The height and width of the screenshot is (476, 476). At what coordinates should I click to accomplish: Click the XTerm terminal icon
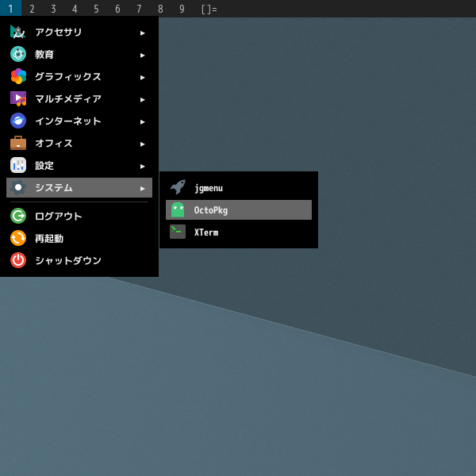point(178,232)
